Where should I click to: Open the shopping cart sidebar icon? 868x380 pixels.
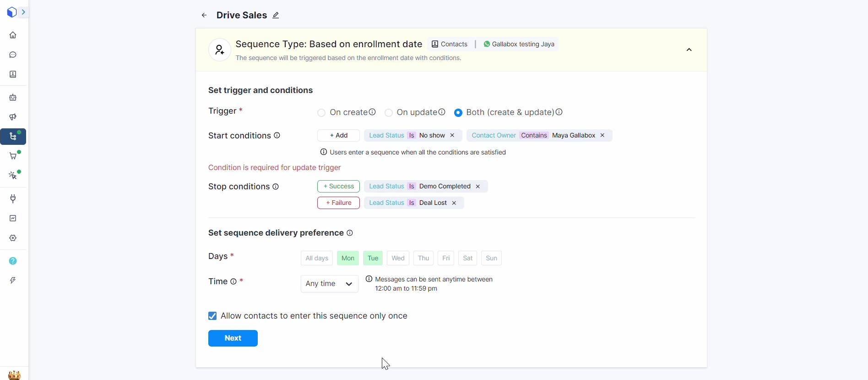pos(13,156)
